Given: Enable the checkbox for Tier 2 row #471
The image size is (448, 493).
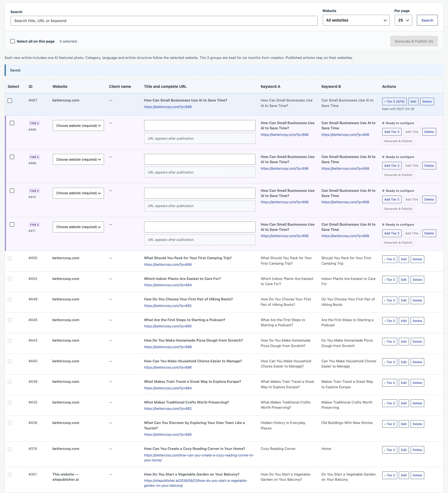Looking at the screenshot, I should click(x=12, y=225).
